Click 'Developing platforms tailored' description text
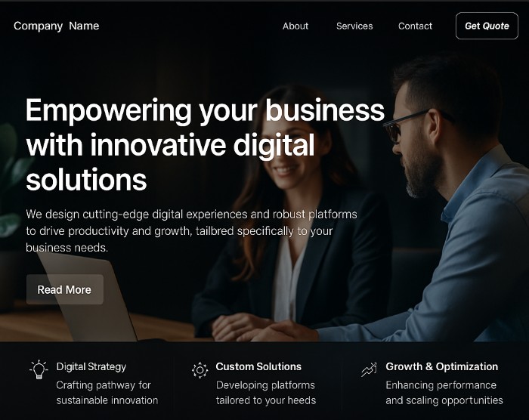Image resolution: width=529 pixels, height=420 pixels. pyautogui.click(x=266, y=393)
